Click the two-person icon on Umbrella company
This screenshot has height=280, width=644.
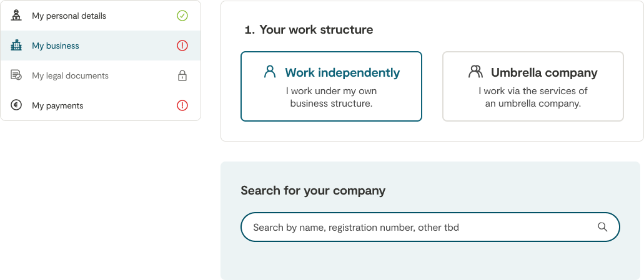click(475, 72)
